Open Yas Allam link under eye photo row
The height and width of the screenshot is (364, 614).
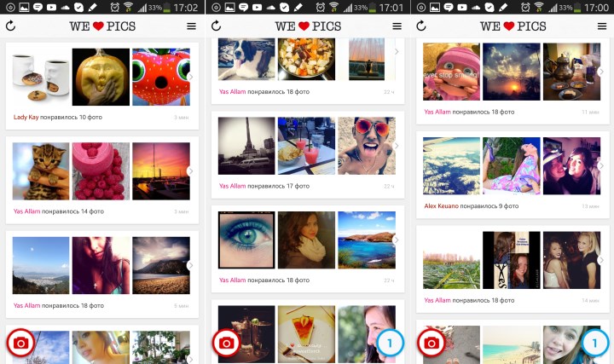(x=232, y=280)
